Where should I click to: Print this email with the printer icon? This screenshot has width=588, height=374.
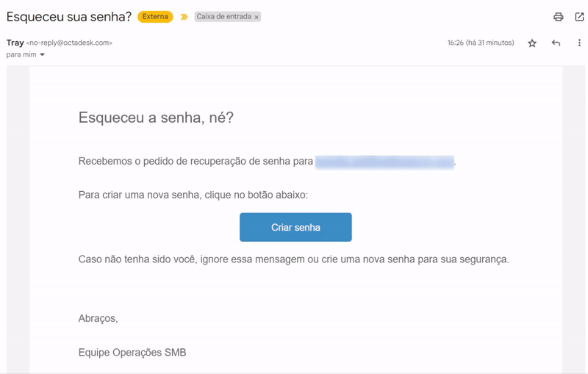(559, 17)
